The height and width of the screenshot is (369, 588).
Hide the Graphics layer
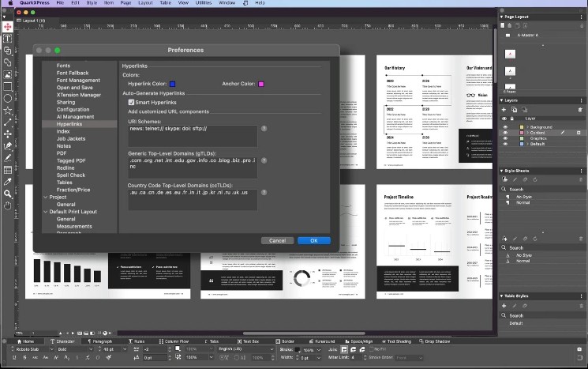point(505,138)
